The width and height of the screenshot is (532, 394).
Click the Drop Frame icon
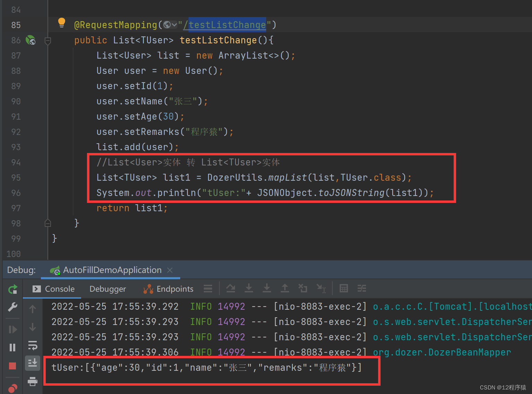(303, 288)
